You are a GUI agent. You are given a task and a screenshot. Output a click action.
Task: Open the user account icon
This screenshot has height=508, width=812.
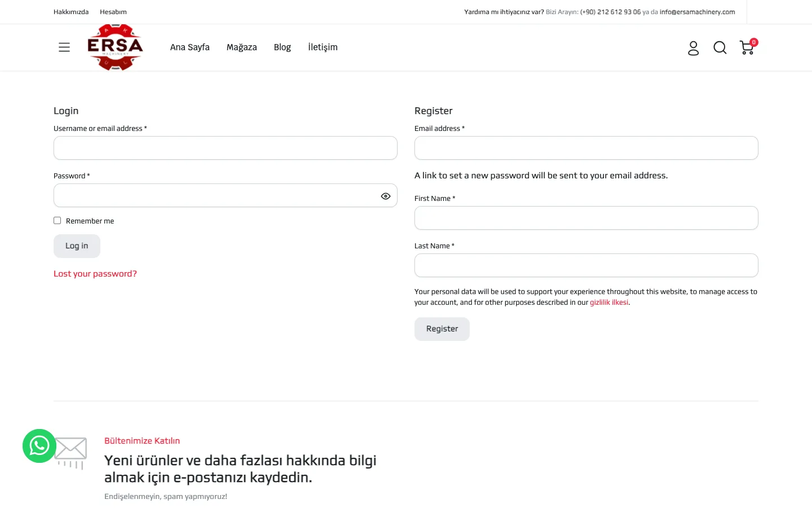click(x=694, y=48)
